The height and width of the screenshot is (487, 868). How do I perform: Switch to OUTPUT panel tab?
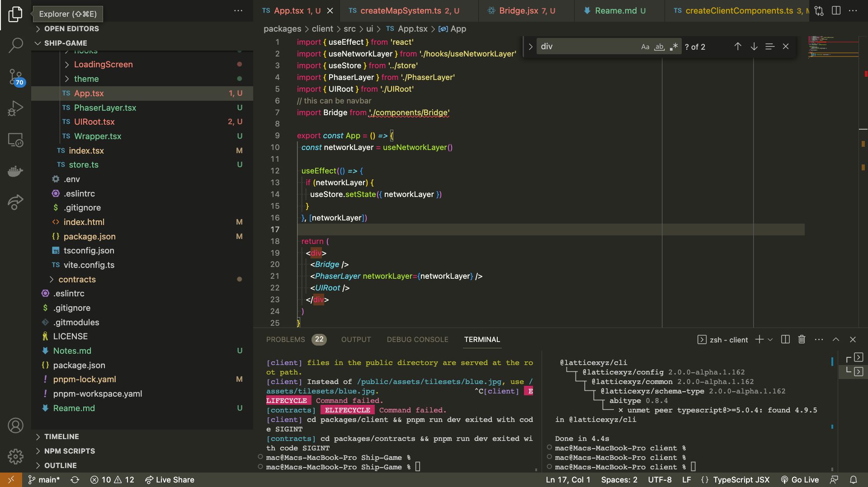(x=356, y=339)
